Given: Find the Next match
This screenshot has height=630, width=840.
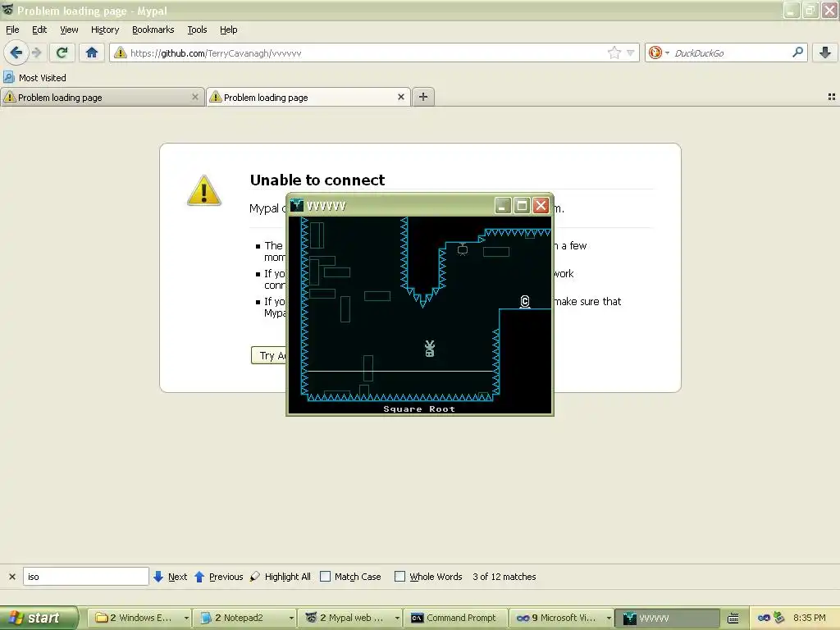Looking at the screenshot, I should tap(170, 577).
